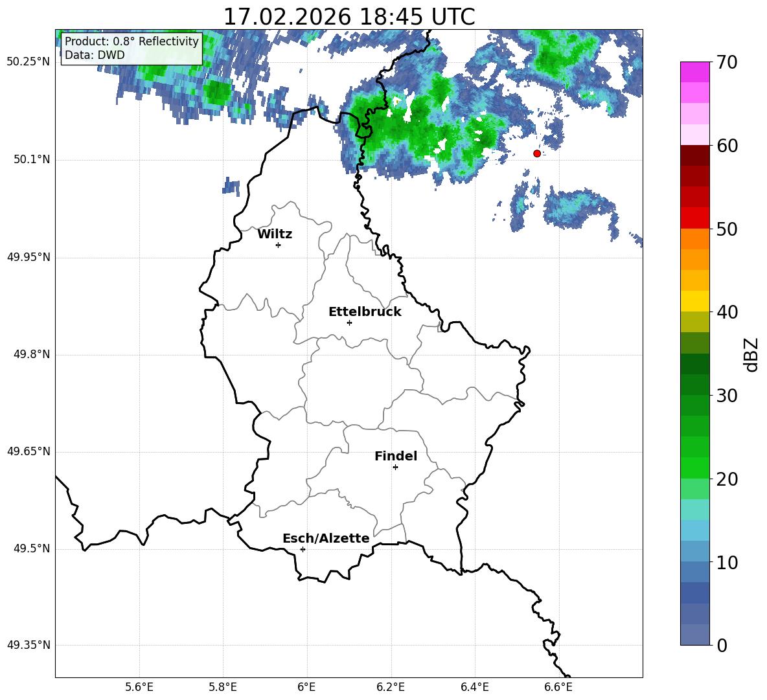
Task: Click the timestamp title 17.02.2026 18:45 UTC
Action: coord(349,17)
